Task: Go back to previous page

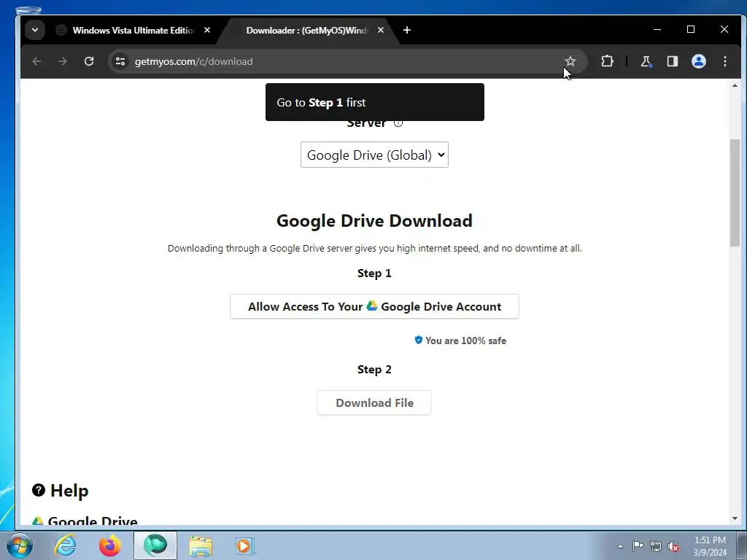Action: point(36,61)
